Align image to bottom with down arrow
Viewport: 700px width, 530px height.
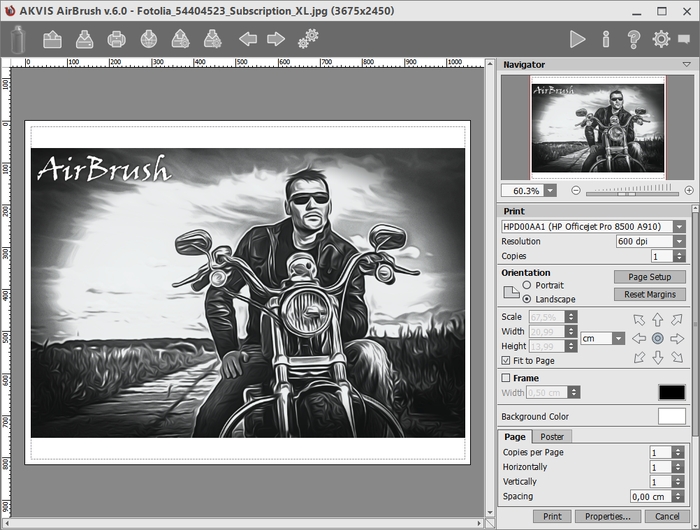point(658,358)
